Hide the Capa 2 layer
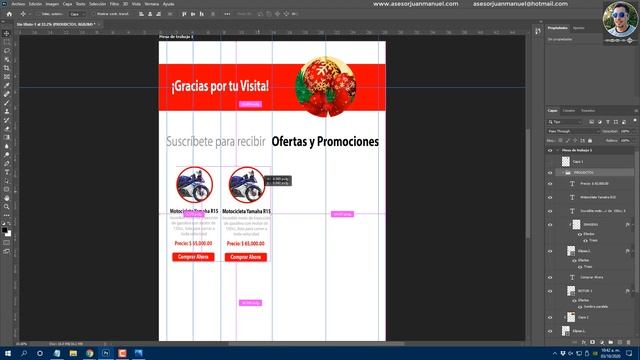The height and width of the screenshot is (360, 640). [x=550, y=317]
